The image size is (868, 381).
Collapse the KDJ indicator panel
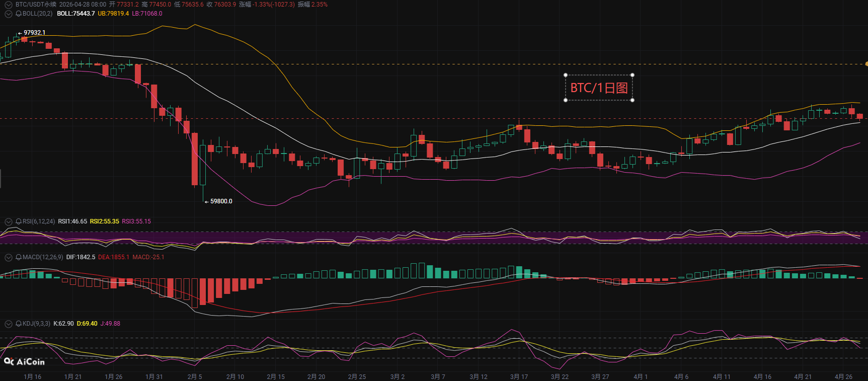click(9, 324)
